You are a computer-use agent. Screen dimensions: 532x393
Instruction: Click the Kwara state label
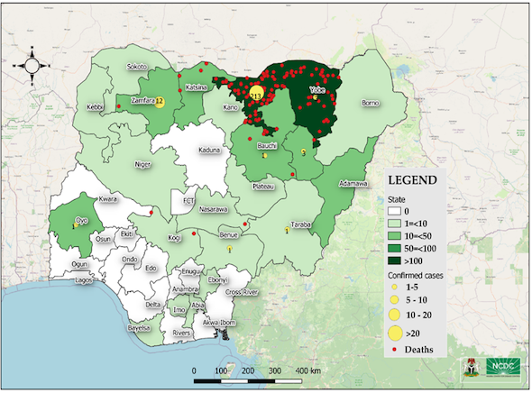point(108,199)
